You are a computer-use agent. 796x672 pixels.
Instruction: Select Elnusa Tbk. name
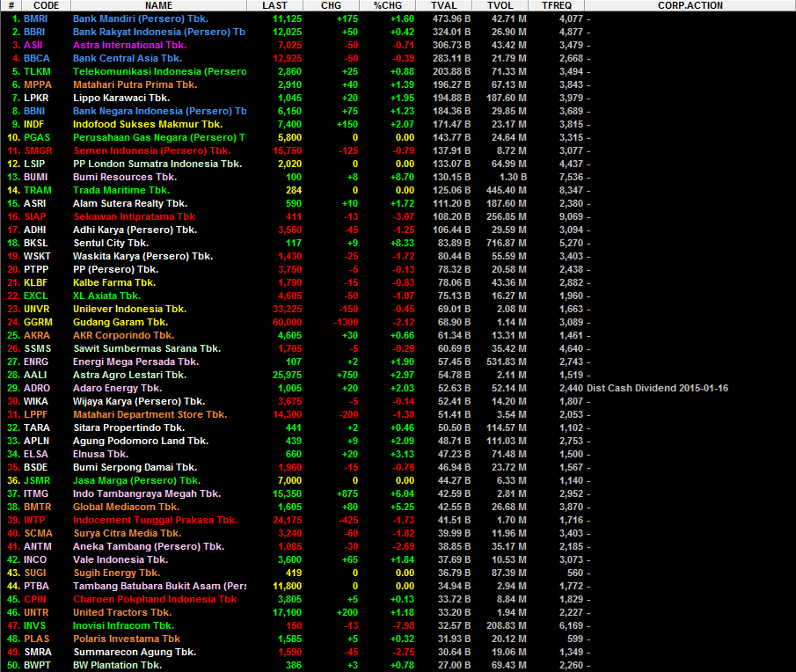(100, 454)
